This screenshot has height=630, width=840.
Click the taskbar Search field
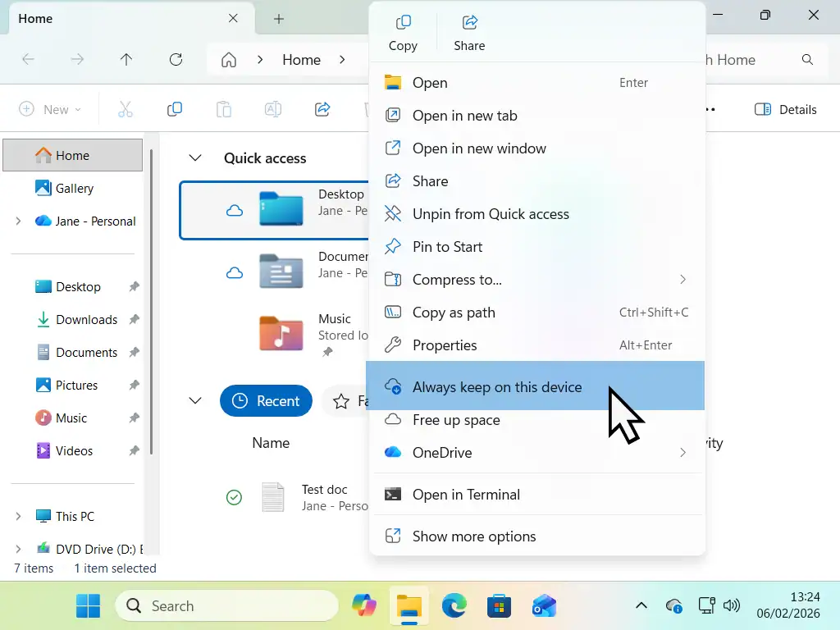(226, 605)
